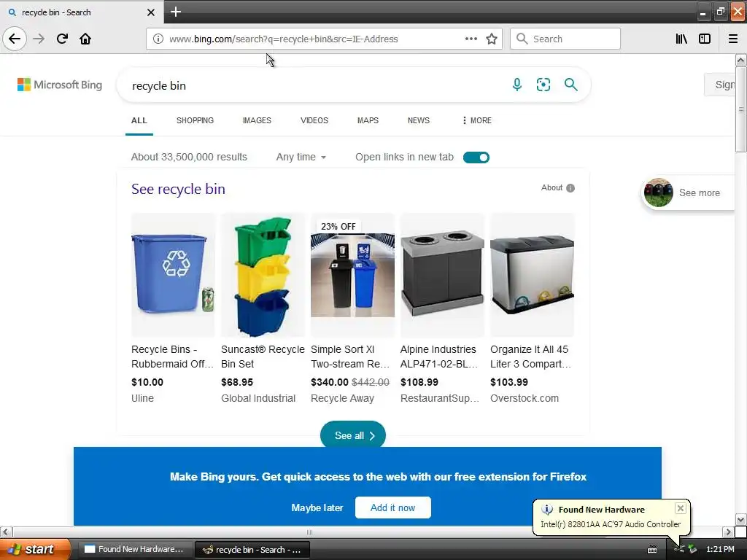Bookmark this page with the star icon
This screenshot has height=560, width=747.
(492, 39)
